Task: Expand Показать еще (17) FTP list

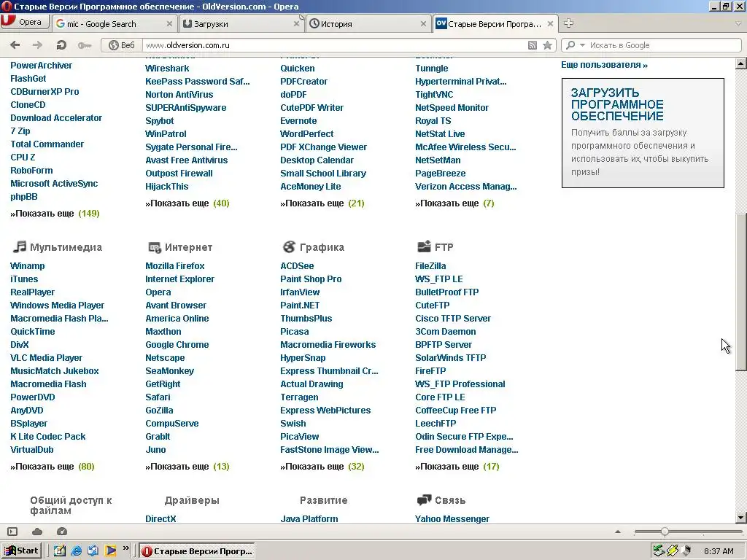Action: tap(457, 467)
